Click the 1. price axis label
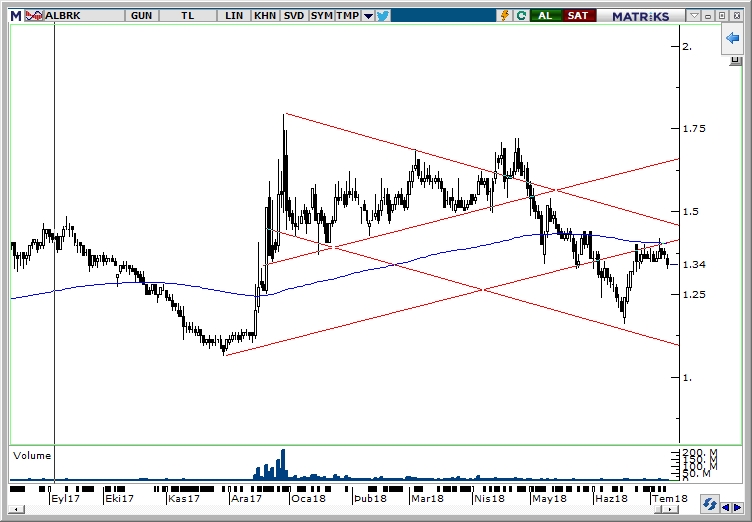The height and width of the screenshot is (522, 752). [687, 378]
